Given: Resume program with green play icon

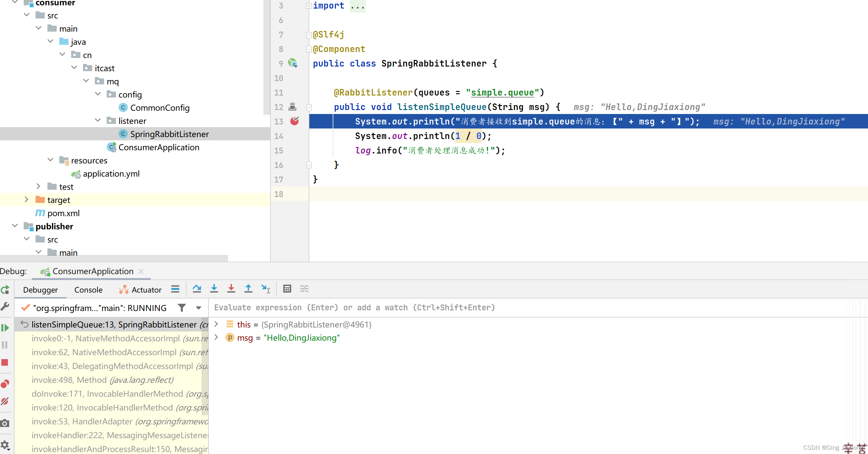Looking at the screenshot, I should point(5,327).
